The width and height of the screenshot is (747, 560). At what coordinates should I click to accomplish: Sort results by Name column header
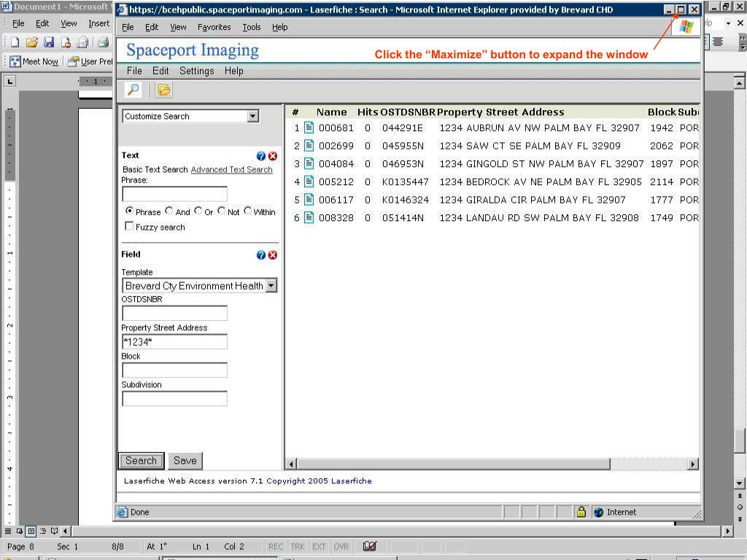[332, 112]
